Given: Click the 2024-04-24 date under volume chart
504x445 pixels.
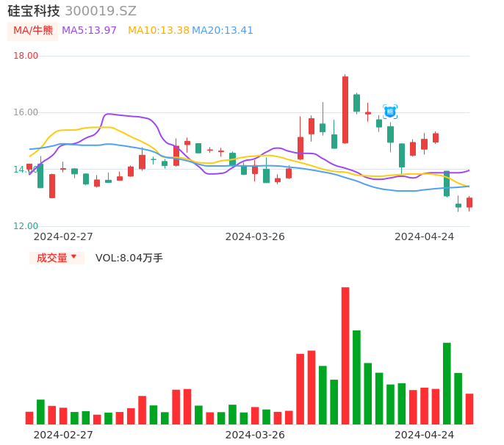Looking at the screenshot, I should [425, 435].
